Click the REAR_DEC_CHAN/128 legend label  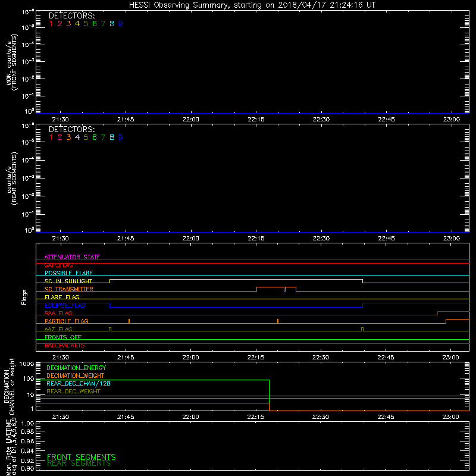79,384
